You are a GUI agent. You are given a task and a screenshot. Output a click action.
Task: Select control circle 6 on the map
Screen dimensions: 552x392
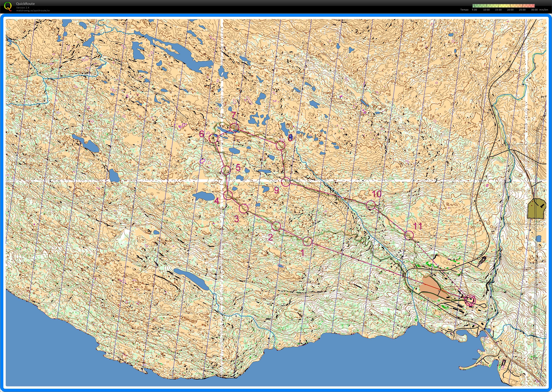click(213, 139)
